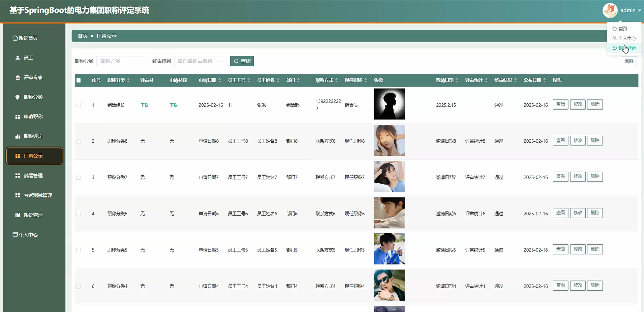Sort by 联系方式 column arrows

click(336, 80)
